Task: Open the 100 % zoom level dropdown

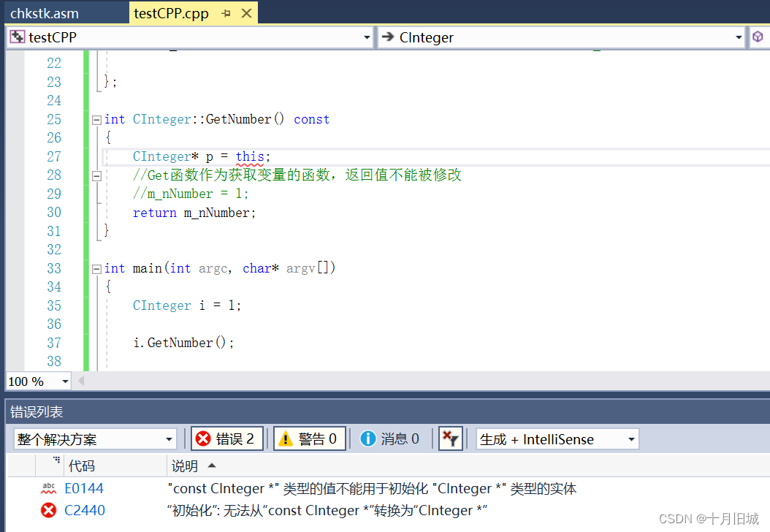Action: point(65,381)
